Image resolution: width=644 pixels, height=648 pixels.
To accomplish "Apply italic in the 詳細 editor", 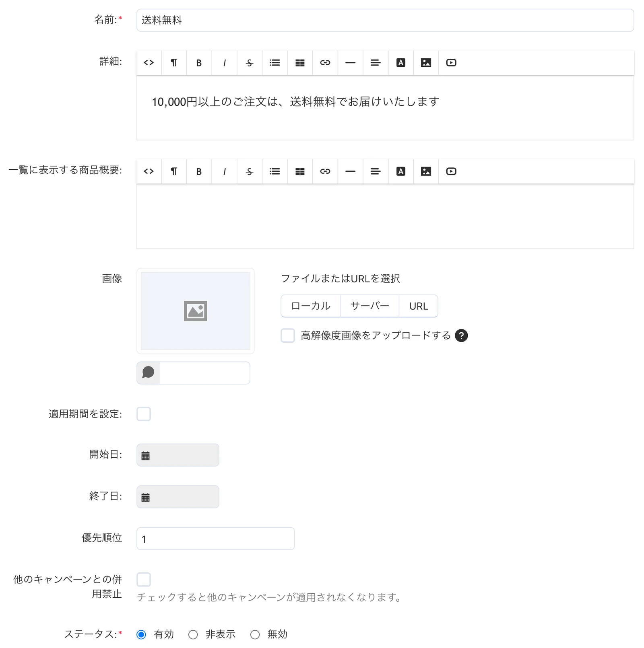I will point(224,63).
